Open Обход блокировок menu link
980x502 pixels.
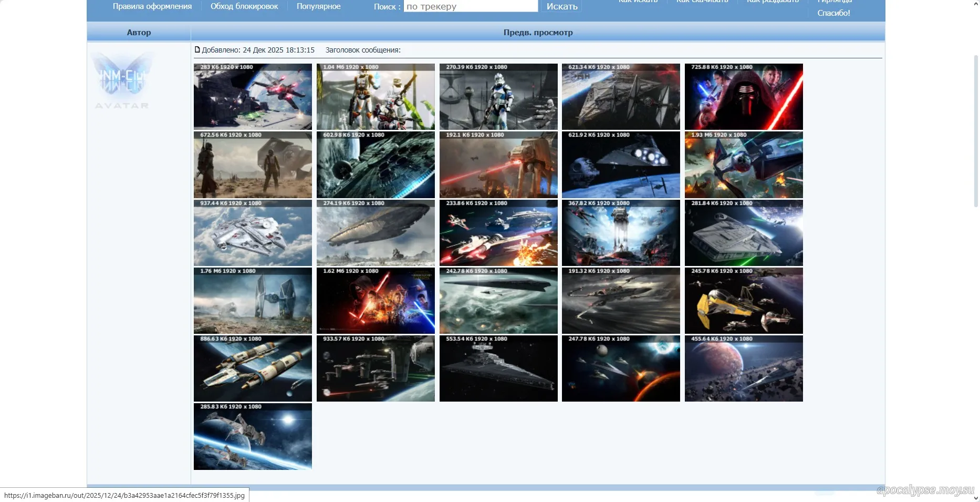(x=244, y=6)
